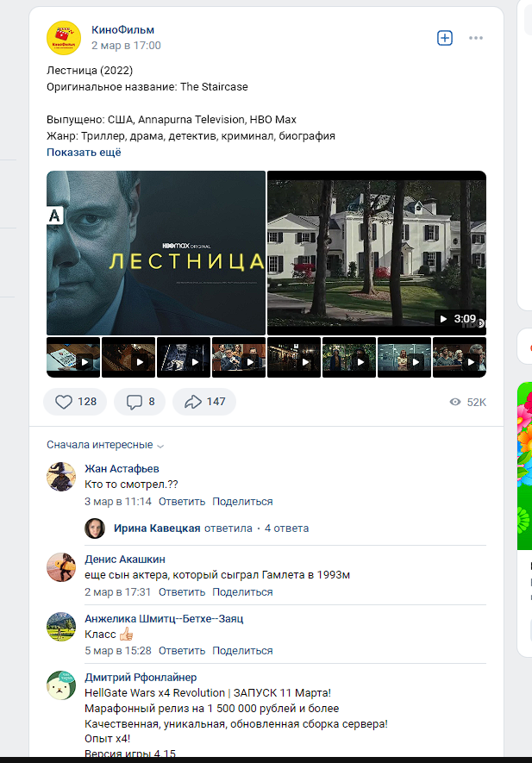Click the 'Лестница (2022)' title text

pos(90,71)
